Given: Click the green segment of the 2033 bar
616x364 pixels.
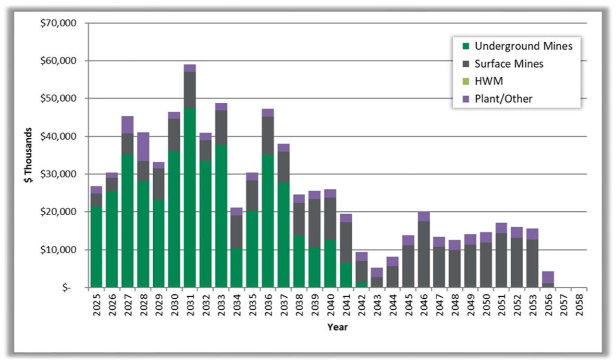Looking at the screenshot, I should [x=221, y=216].
